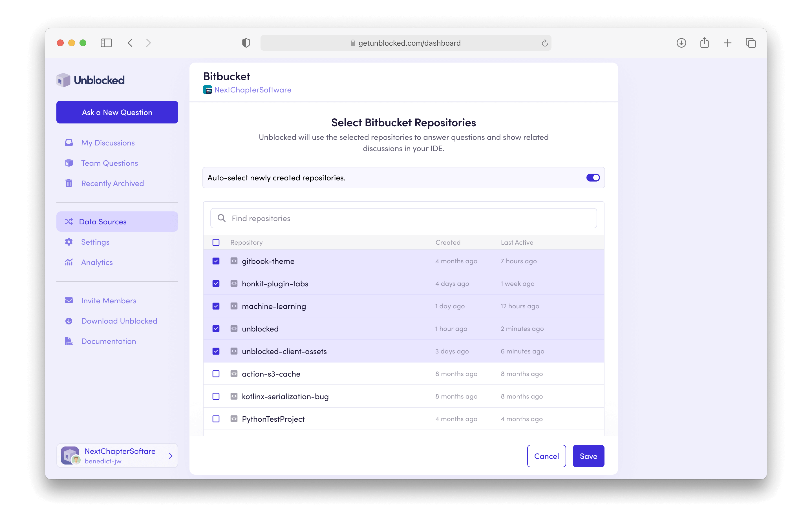Click the '1 hour ago' Created cell
The image size is (812, 513).
451,329
